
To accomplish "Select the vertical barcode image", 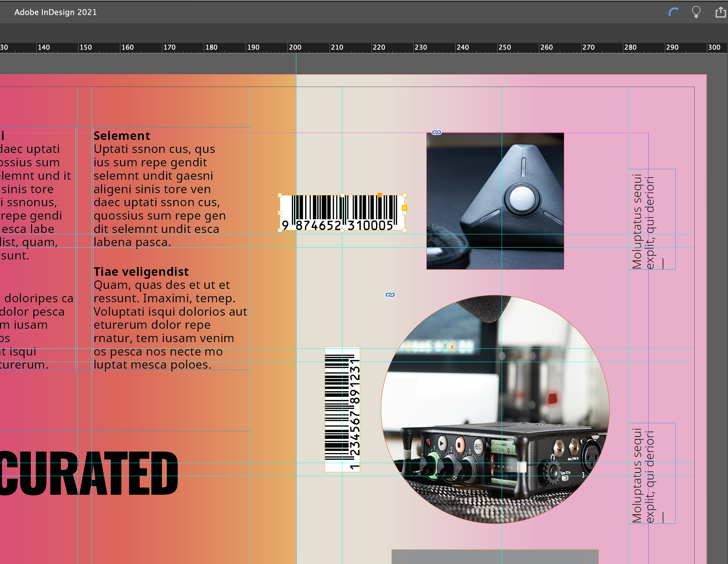I will (342, 409).
